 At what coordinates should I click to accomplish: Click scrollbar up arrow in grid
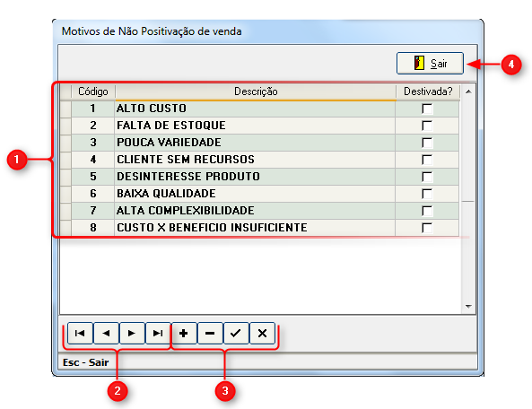point(468,91)
